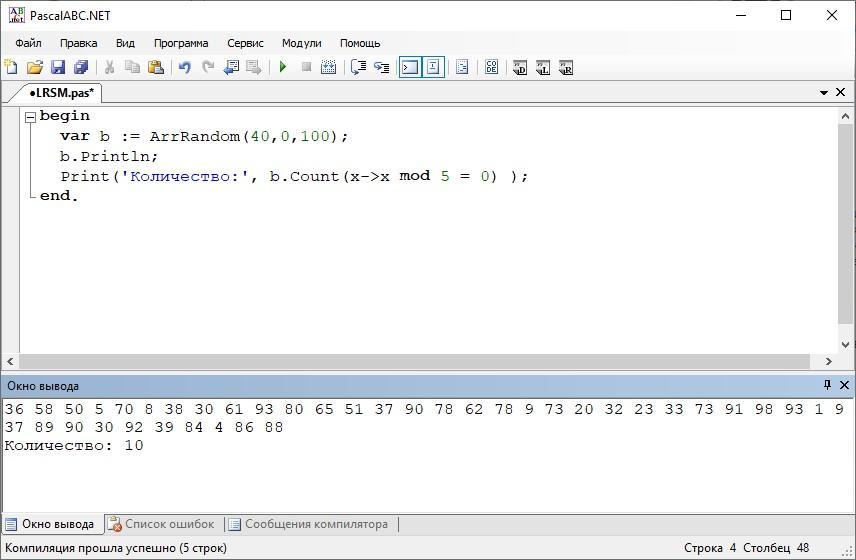Viewport: 856px width, 560px height.
Task: Toggle the output window button
Action: [410, 67]
